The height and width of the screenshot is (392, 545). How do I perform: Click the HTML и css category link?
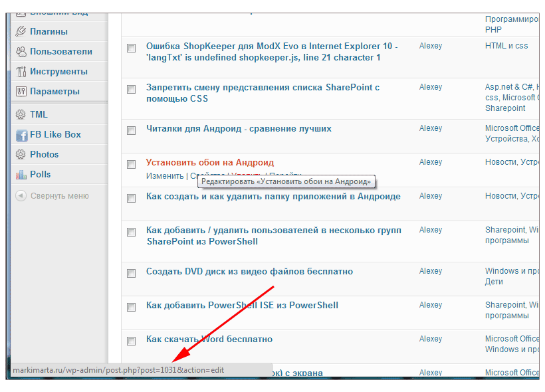(x=506, y=46)
